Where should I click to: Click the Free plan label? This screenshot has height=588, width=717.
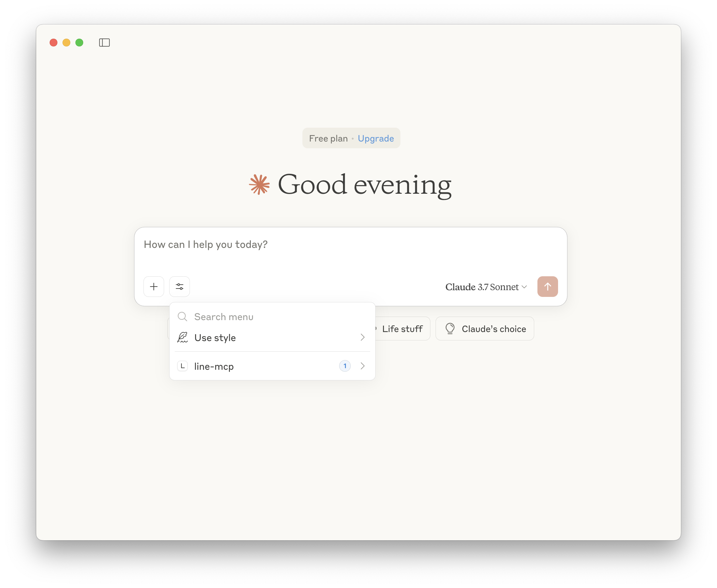(x=328, y=139)
